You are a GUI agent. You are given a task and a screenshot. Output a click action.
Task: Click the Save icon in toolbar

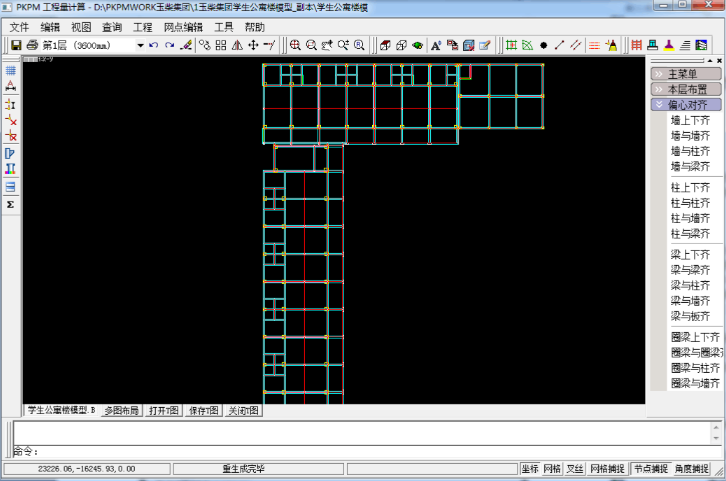[x=16, y=45]
